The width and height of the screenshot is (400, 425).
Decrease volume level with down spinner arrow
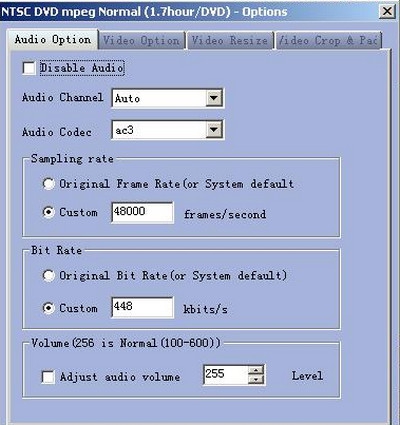(256, 379)
